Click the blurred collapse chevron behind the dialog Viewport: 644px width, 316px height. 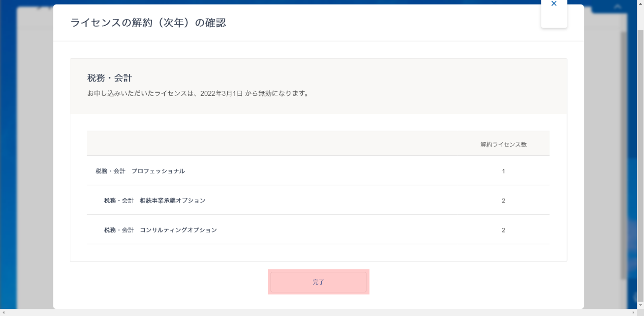618,7
